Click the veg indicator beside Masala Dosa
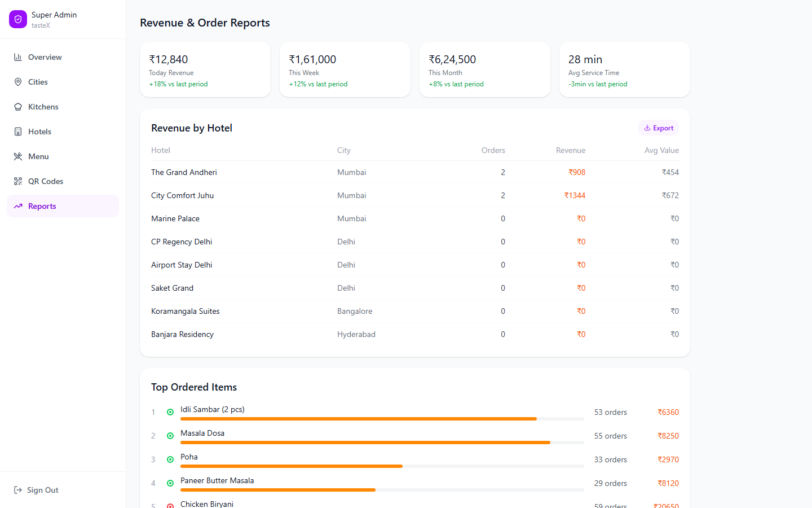Image resolution: width=812 pixels, height=508 pixels. click(x=170, y=436)
